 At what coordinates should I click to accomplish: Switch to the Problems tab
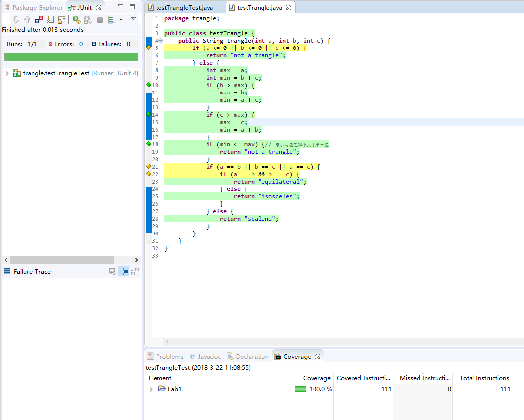165,356
